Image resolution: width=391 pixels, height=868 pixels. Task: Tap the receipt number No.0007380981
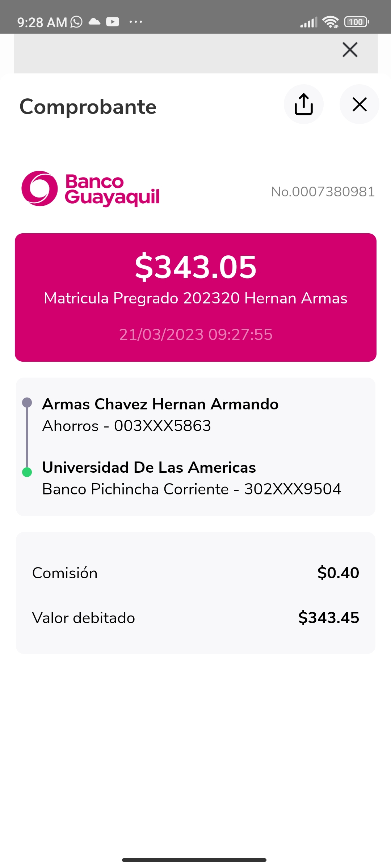[323, 192]
